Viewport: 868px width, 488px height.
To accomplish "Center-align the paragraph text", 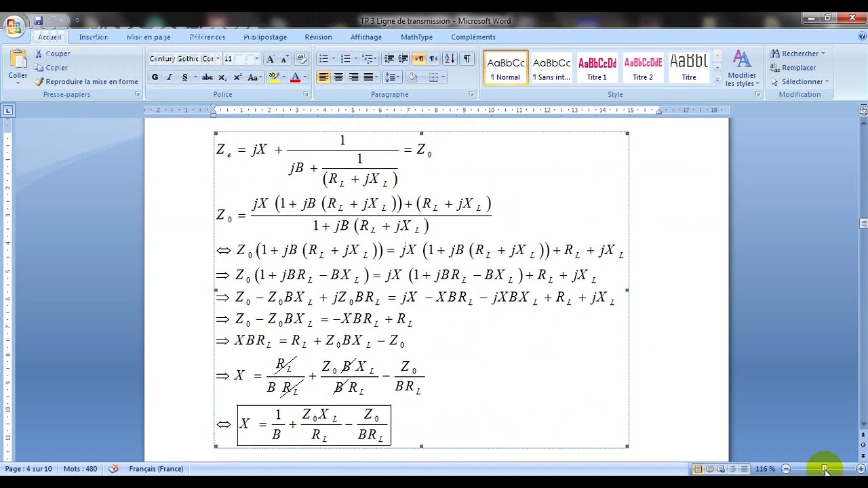I will pyautogui.click(x=338, y=77).
